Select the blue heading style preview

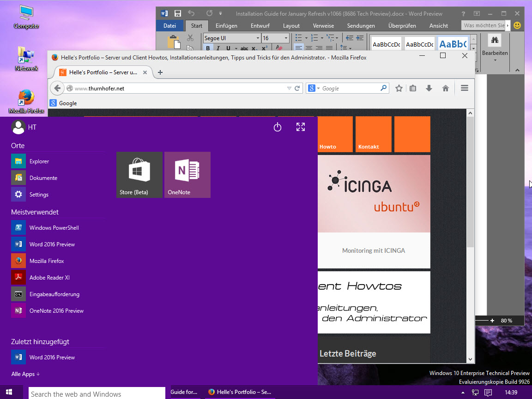453,44
